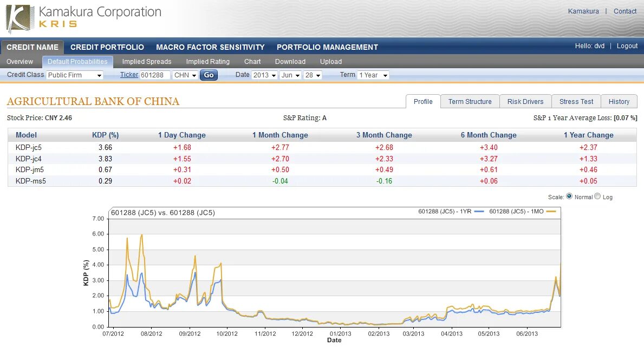
Task: Click the 1 Day Change column header
Action: pos(182,135)
